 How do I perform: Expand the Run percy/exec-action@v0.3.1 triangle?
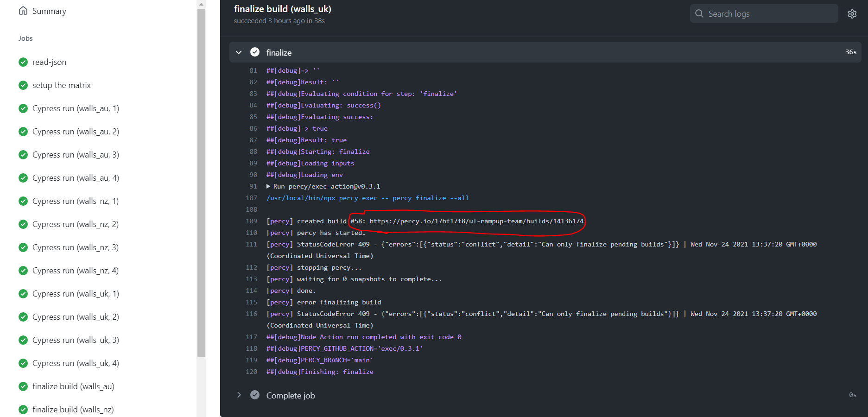point(268,186)
